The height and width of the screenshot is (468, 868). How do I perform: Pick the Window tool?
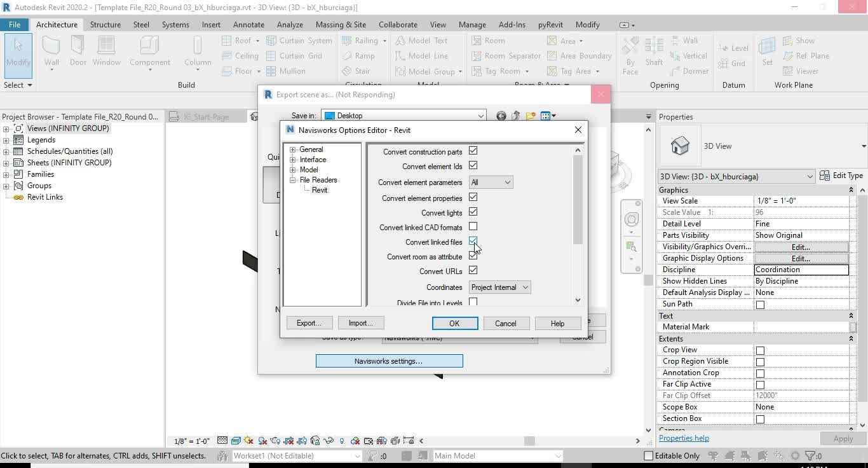tap(106, 51)
